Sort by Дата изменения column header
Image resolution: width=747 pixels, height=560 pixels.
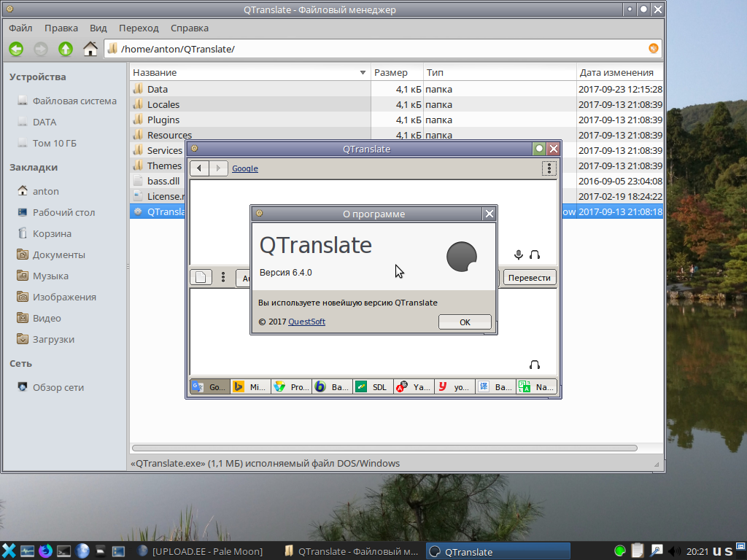620,72
